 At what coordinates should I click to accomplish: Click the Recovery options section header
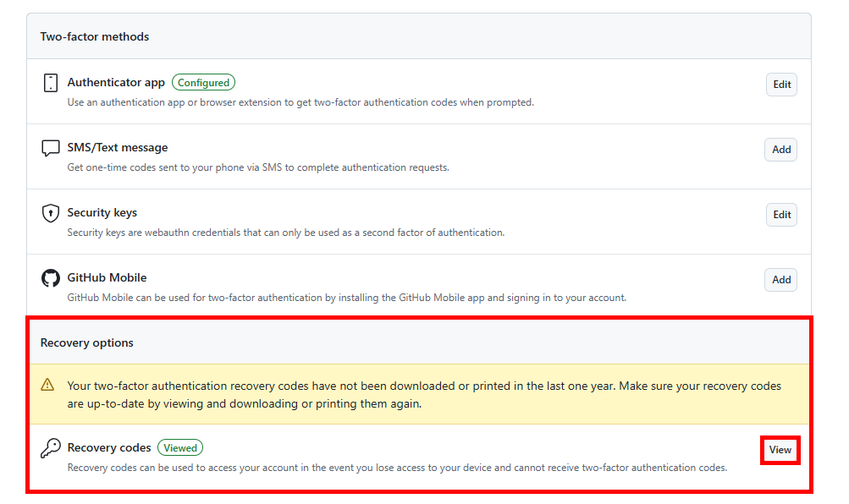point(87,343)
